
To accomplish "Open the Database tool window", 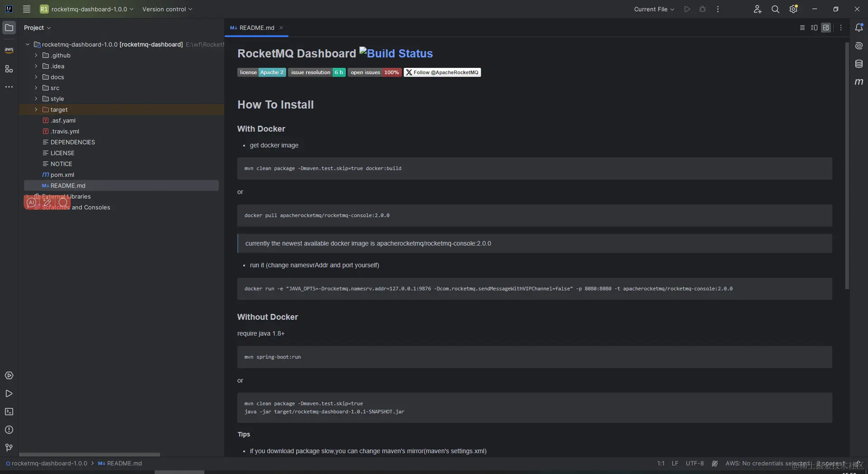I will pyautogui.click(x=859, y=64).
